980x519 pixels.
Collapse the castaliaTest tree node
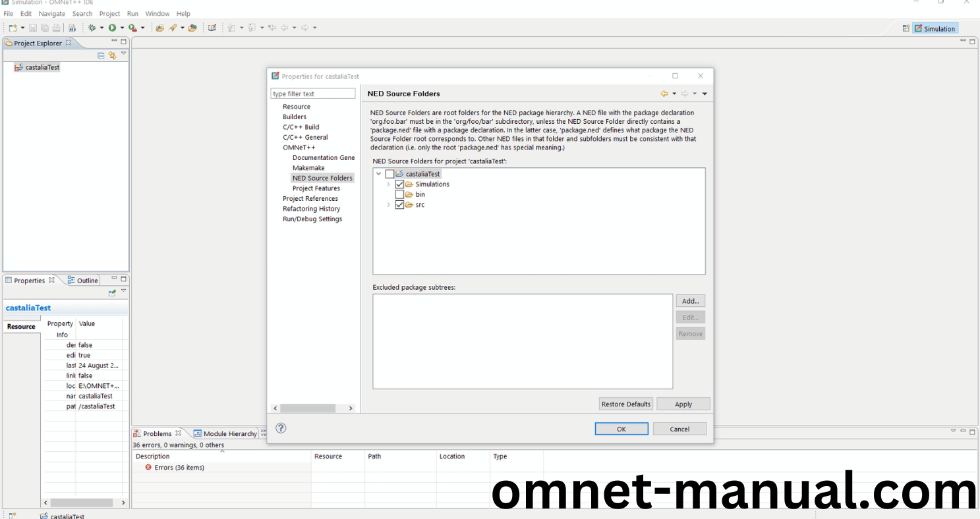pyautogui.click(x=378, y=174)
